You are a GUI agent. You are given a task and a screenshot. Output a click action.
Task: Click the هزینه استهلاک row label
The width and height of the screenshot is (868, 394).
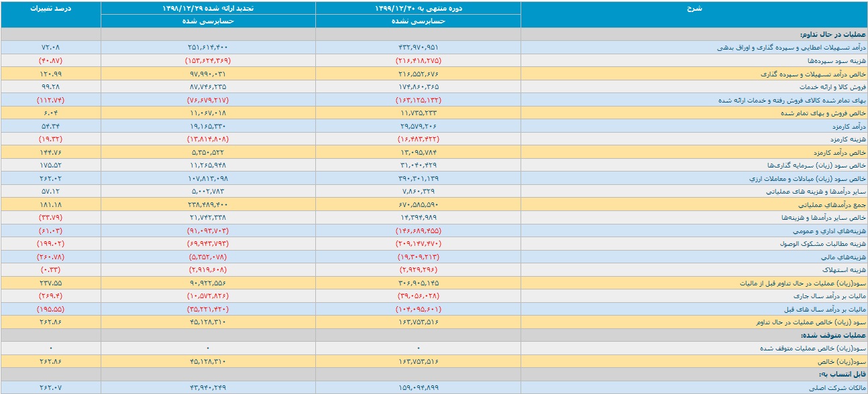844,271
